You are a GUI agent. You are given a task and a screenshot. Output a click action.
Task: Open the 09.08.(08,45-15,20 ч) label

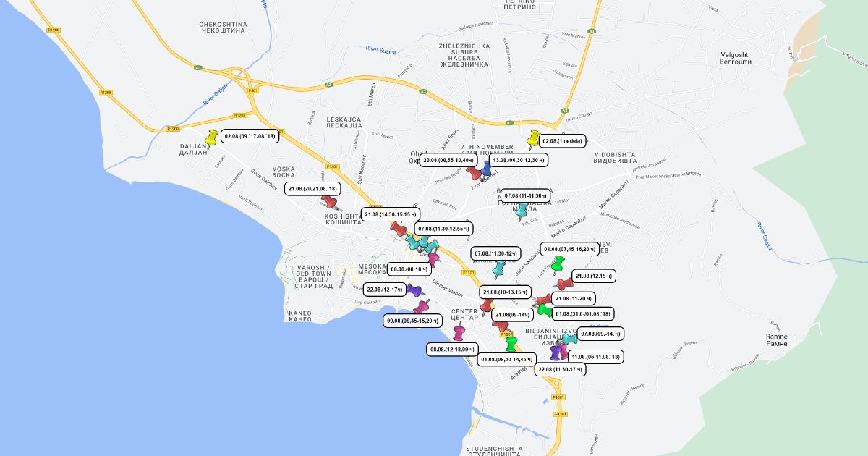tap(412, 321)
